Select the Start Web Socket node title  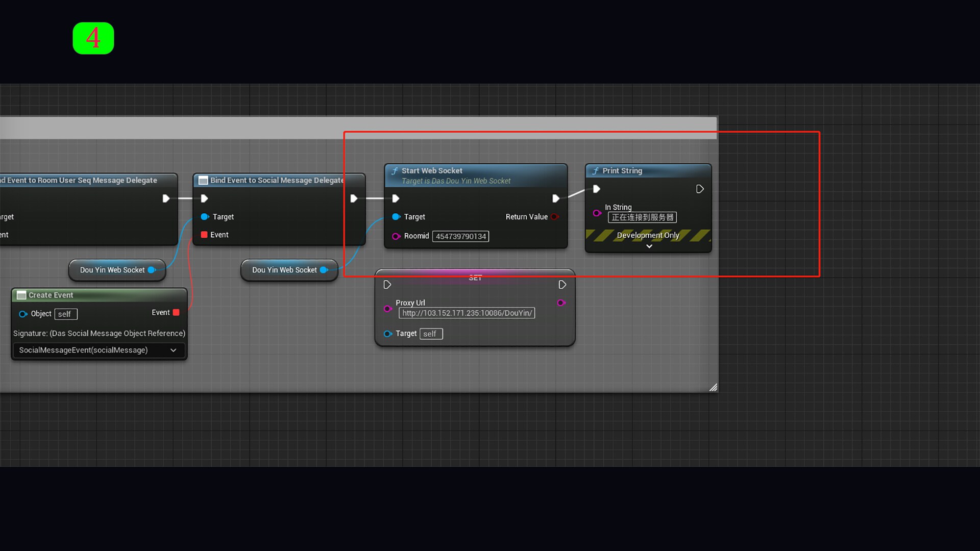click(432, 171)
